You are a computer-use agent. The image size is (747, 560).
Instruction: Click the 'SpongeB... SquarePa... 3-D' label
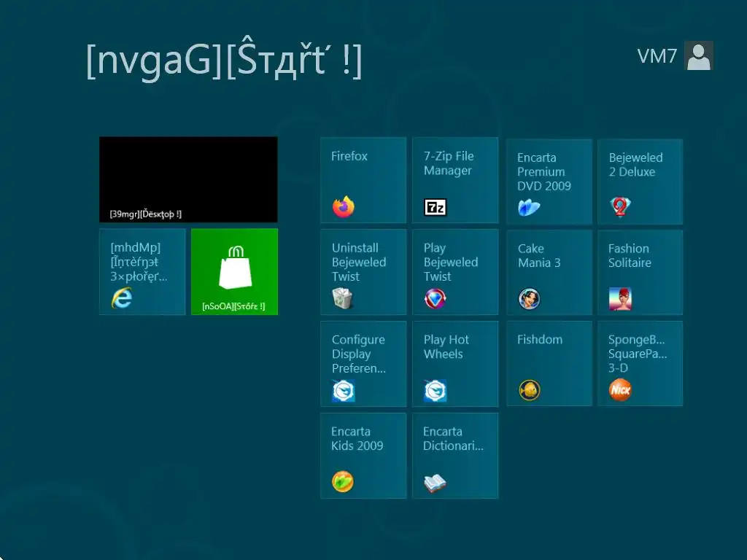(x=638, y=354)
